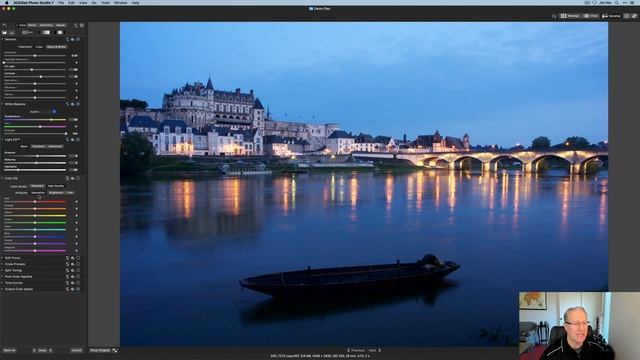
Task: Expand the Tone Curves group
Action: 2,283
